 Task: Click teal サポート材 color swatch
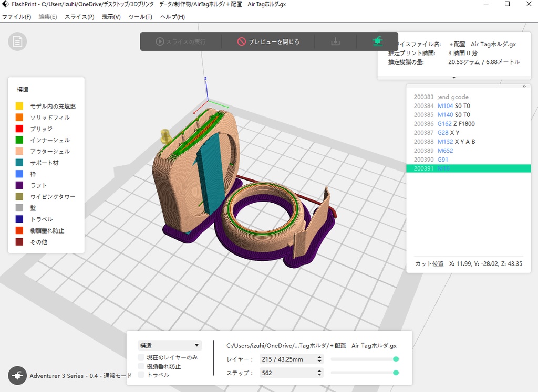pyautogui.click(x=19, y=163)
